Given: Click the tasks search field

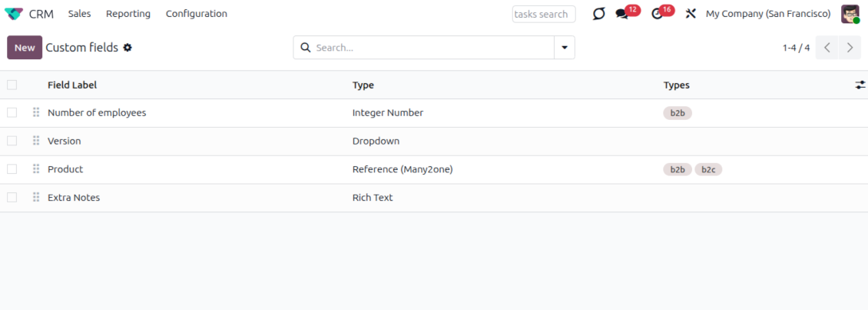Looking at the screenshot, I should (x=543, y=14).
